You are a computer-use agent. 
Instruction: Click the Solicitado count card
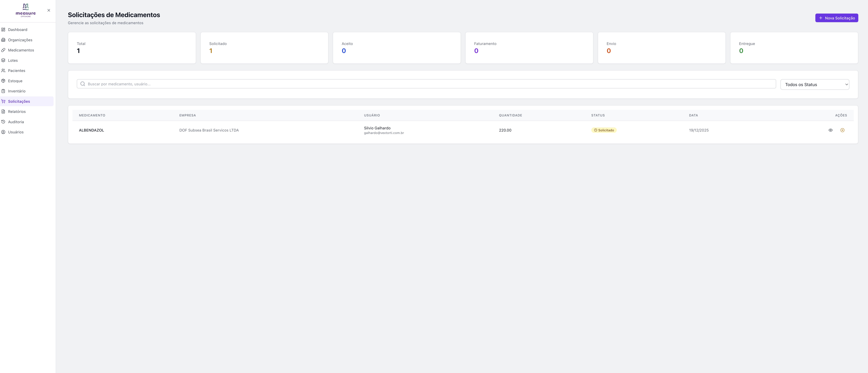(264, 48)
